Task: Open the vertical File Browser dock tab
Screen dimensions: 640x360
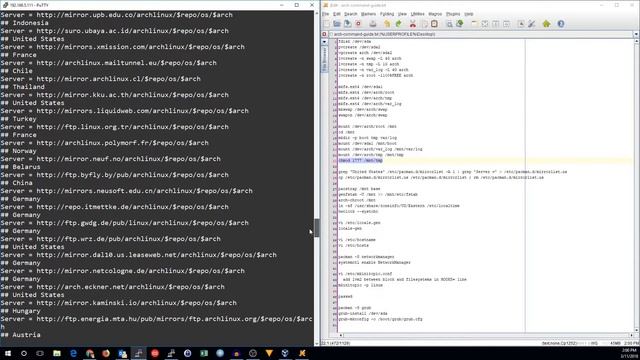Action: 325,60
